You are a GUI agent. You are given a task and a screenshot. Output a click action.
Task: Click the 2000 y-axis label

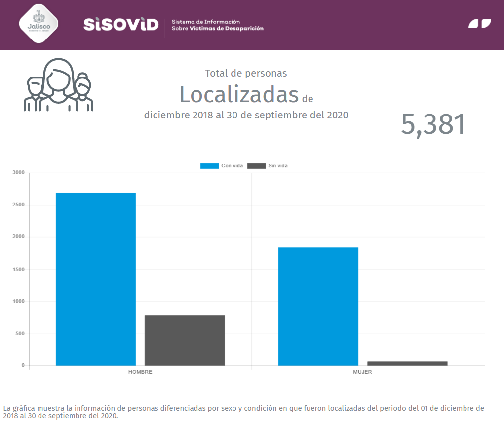point(19,236)
